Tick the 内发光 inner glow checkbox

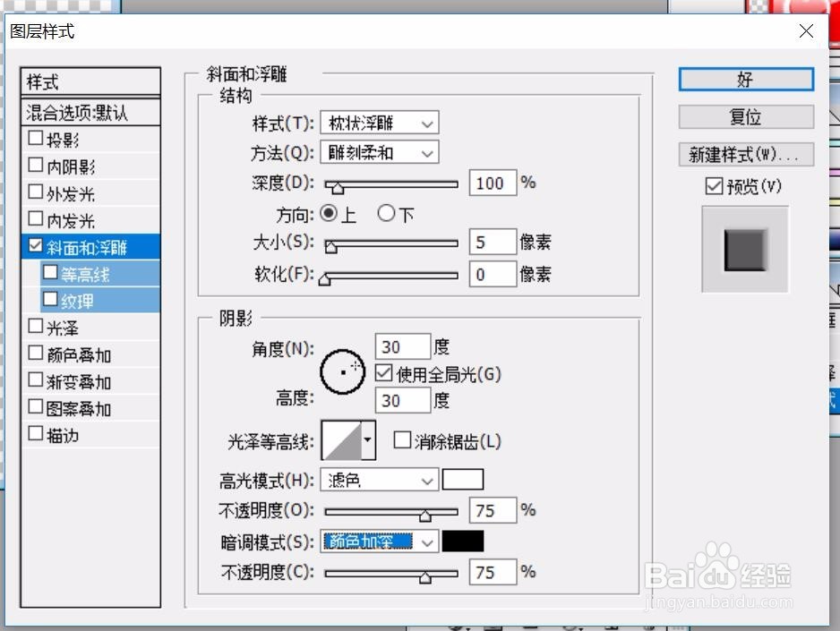coord(35,218)
